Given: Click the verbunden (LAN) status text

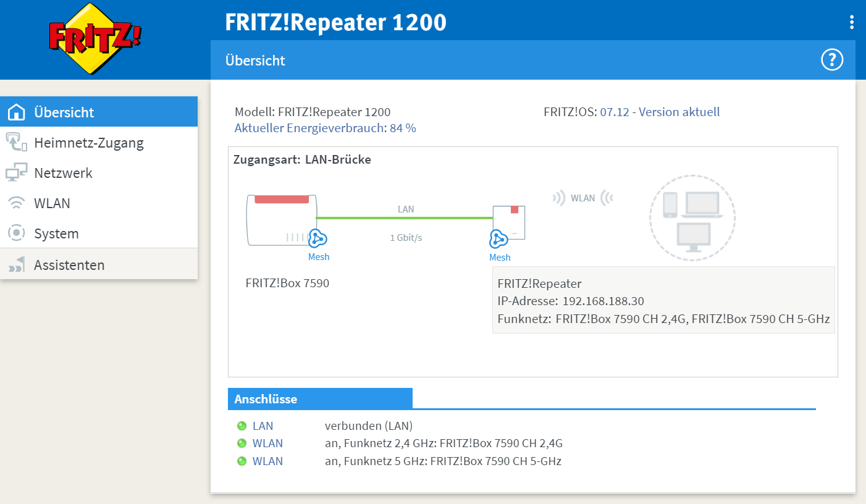Looking at the screenshot, I should point(369,426).
